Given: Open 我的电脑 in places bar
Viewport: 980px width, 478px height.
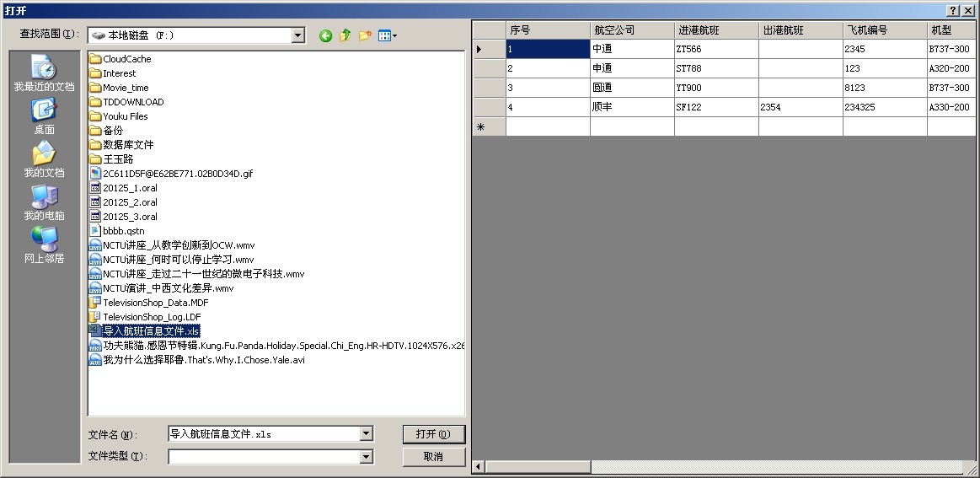Looking at the screenshot, I should click(45, 202).
